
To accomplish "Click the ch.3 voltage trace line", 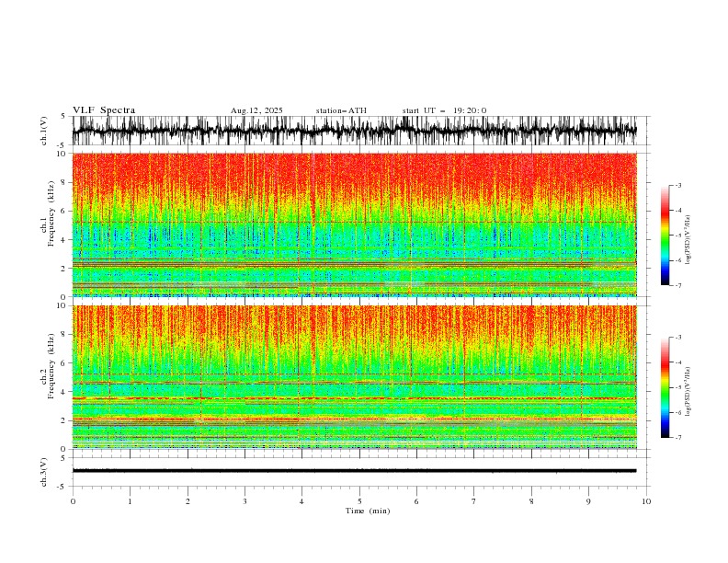I will pos(354,471).
